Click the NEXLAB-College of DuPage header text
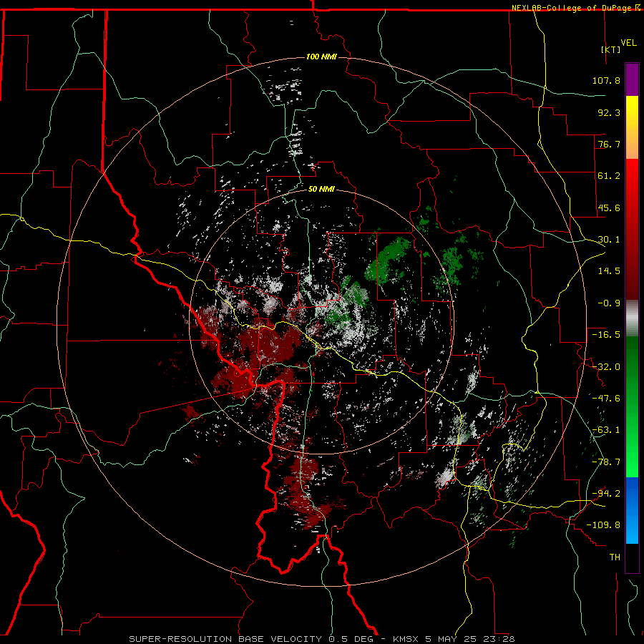The height and width of the screenshot is (644, 644). pos(572,8)
